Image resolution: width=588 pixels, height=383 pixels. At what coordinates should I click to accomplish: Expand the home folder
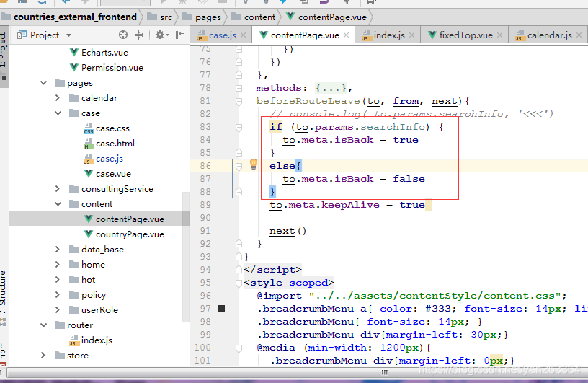pyautogui.click(x=58, y=264)
